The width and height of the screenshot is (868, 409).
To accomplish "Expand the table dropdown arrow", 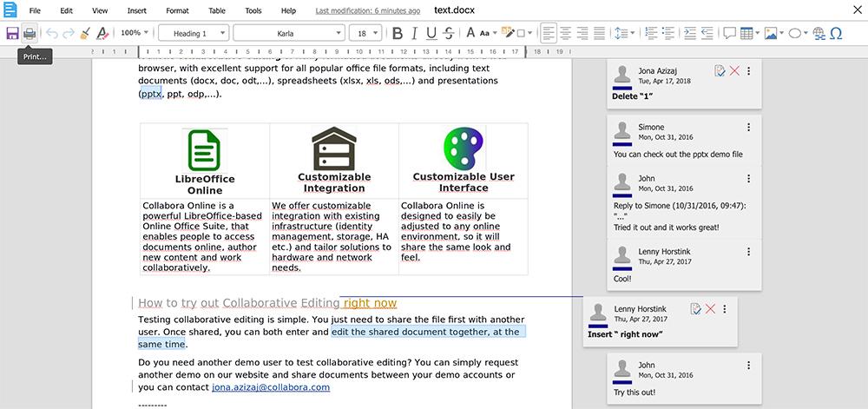I will (x=757, y=33).
